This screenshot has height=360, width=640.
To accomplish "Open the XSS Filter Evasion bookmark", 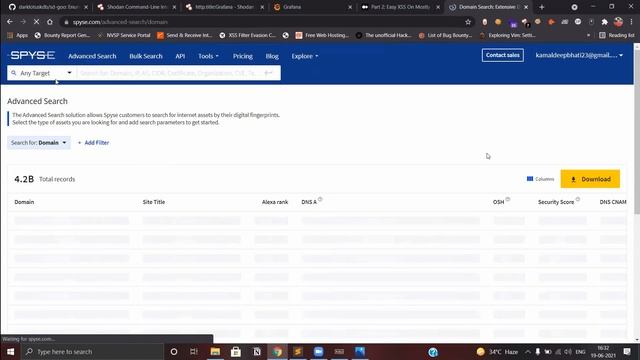I will pos(248,36).
